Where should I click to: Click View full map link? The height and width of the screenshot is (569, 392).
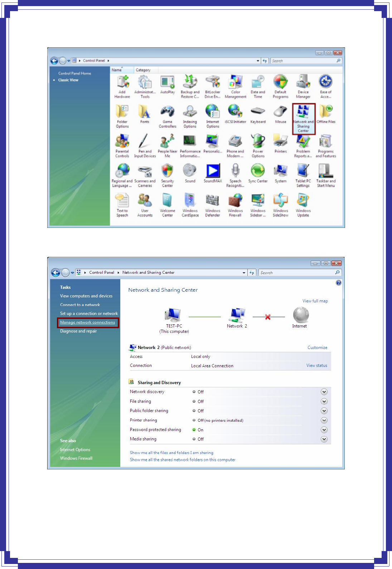pos(315,301)
